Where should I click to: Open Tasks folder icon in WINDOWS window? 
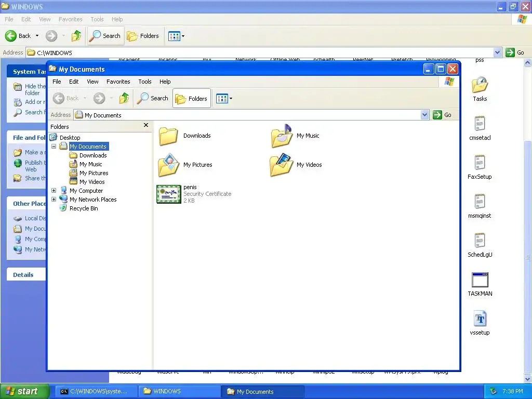480,85
